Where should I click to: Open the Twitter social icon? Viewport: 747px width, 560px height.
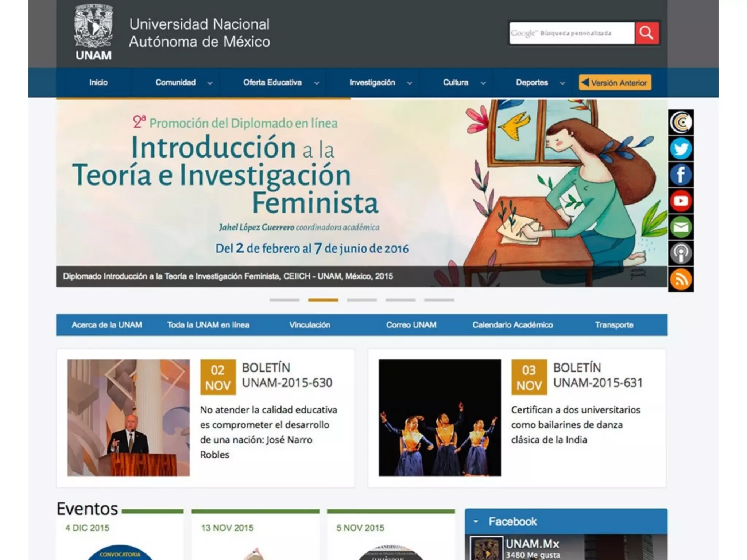681,149
